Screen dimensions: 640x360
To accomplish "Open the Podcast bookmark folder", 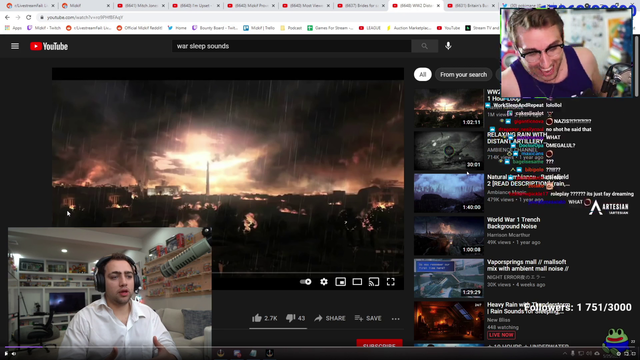I will (x=291, y=28).
